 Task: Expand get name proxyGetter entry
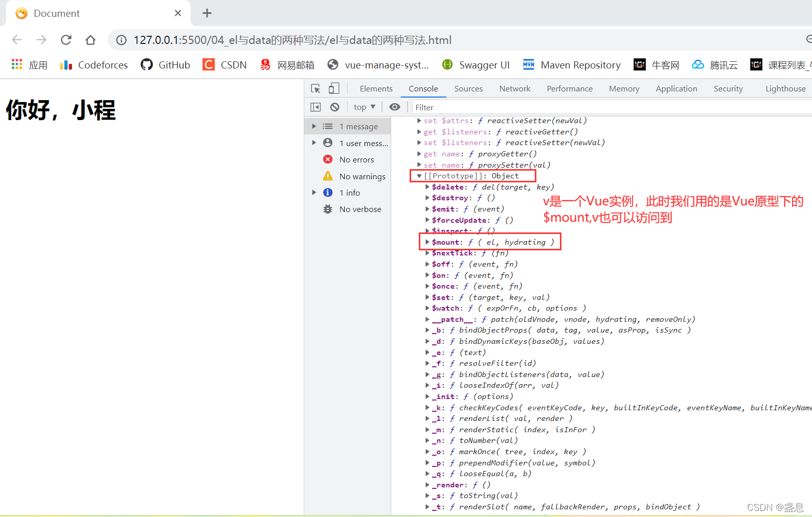click(419, 154)
